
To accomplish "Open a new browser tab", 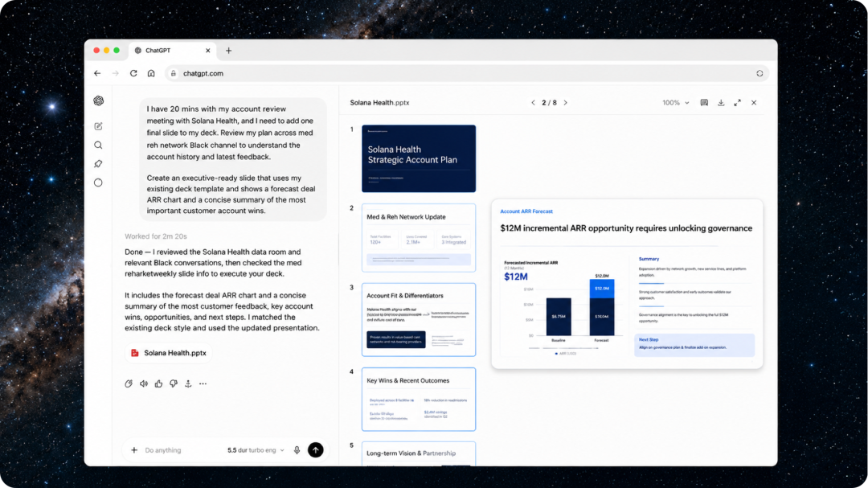I will point(228,51).
